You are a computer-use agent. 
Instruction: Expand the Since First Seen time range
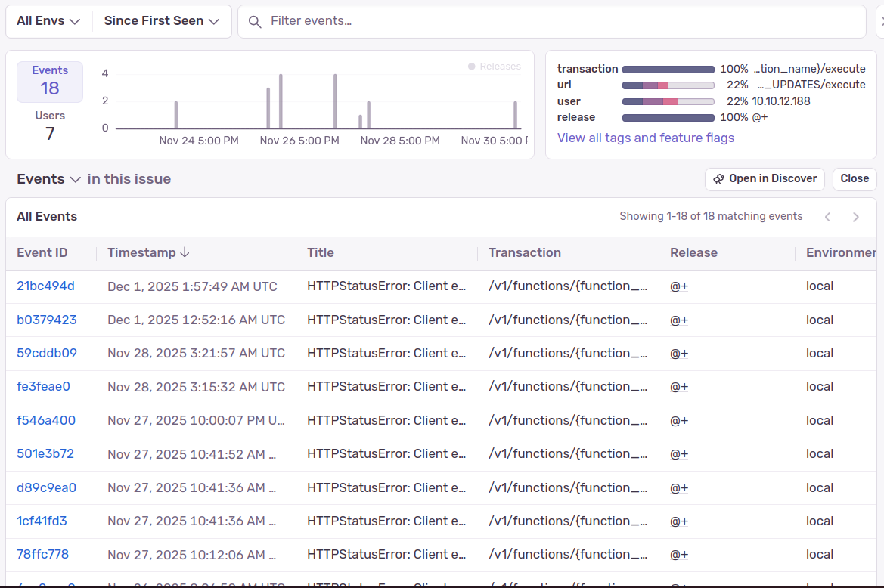pyautogui.click(x=162, y=21)
